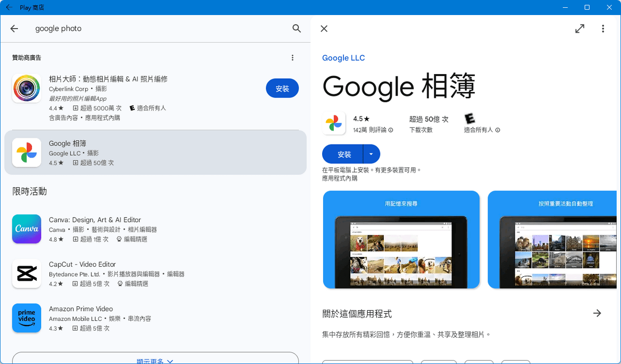Open the sponsored ad options menu
621x364 pixels.
(x=293, y=58)
